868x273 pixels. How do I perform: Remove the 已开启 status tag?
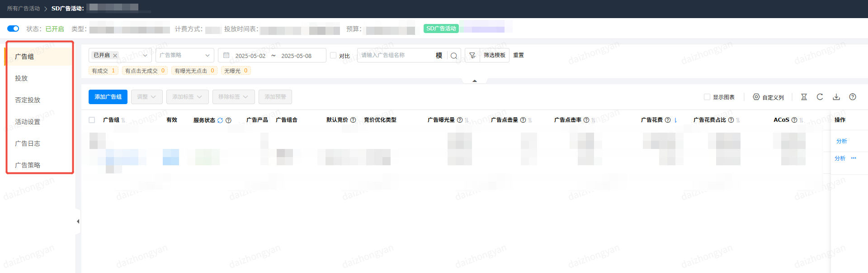pos(115,55)
